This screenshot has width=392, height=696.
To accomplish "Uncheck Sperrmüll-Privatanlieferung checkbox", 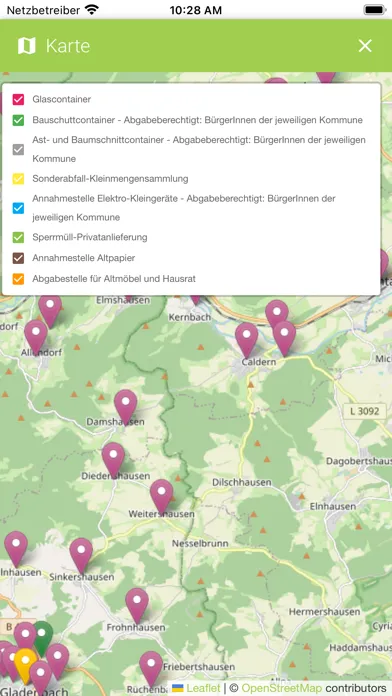I will tap(18, 237).
